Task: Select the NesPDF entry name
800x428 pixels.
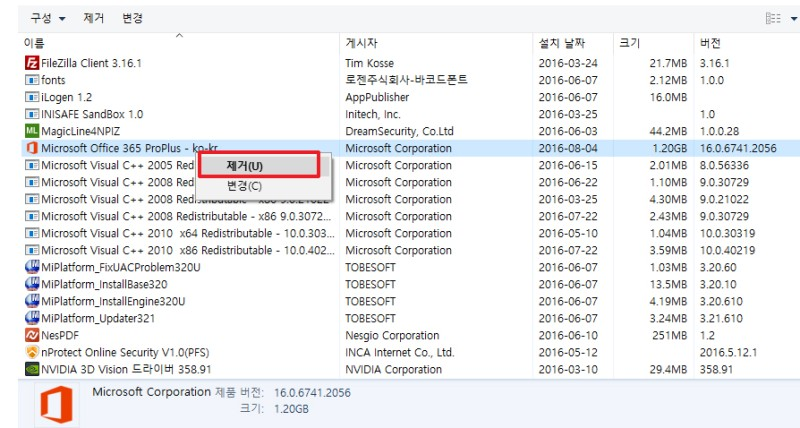Action: pos(60,335)
